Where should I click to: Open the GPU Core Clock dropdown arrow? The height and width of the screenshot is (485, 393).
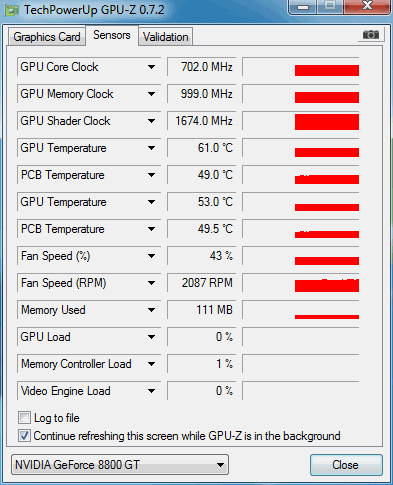click(x=151, y=67)
